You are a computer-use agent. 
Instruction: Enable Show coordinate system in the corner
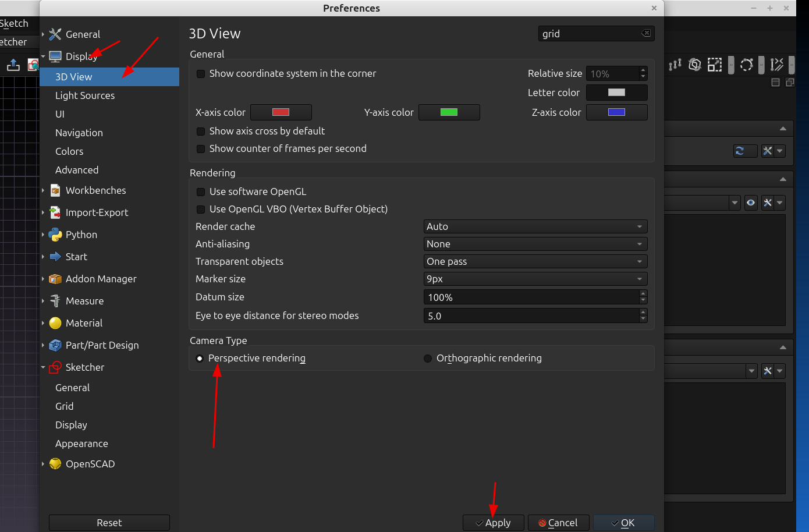click(201, 74)
